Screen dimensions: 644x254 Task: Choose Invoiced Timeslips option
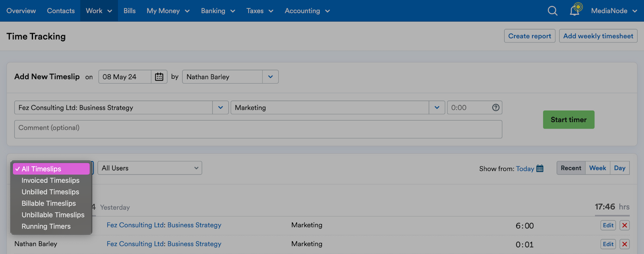pyautogui.click(x=51, y=180)
